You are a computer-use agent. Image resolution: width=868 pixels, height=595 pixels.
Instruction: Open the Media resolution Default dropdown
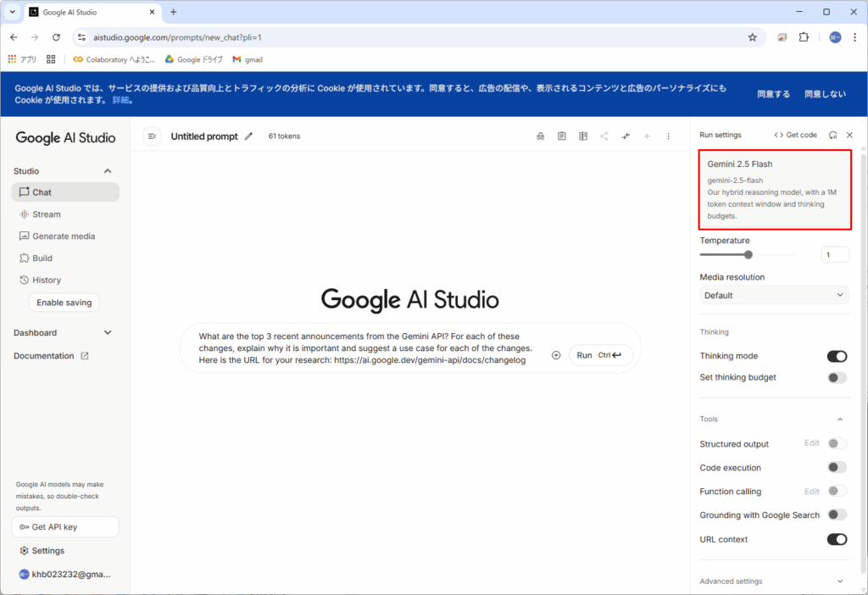774,296
